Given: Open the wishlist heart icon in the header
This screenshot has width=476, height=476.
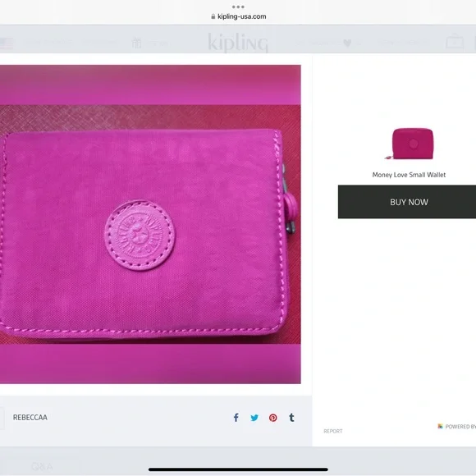Looking at the screenshot, I should 347,43.
